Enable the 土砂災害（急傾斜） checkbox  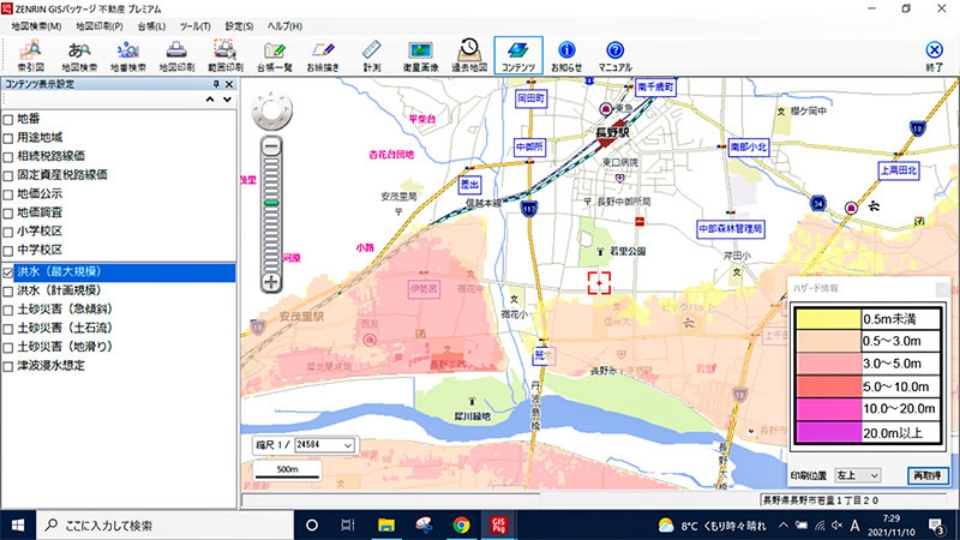8,310
